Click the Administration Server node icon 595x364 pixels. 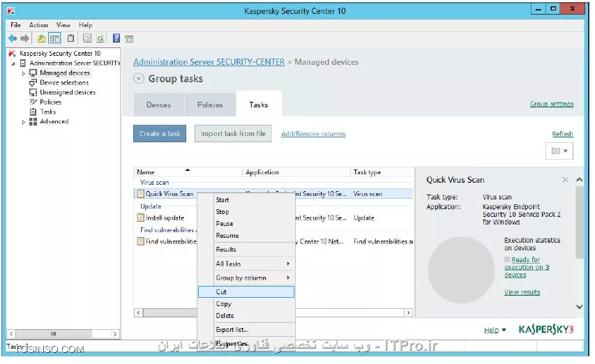[x=23, y=63]
